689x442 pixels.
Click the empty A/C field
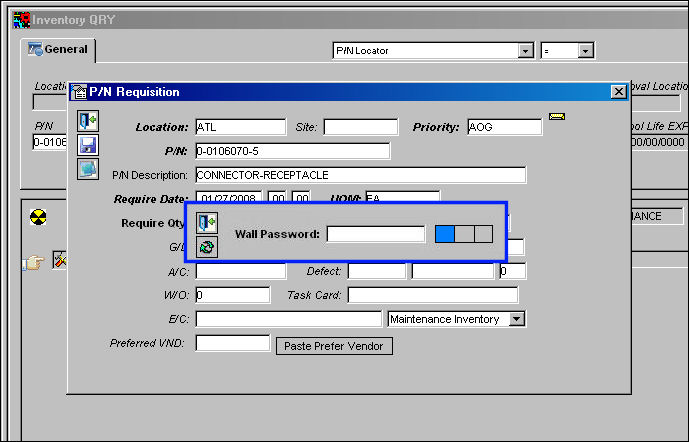pyautogui.click(x=241, y=271)
